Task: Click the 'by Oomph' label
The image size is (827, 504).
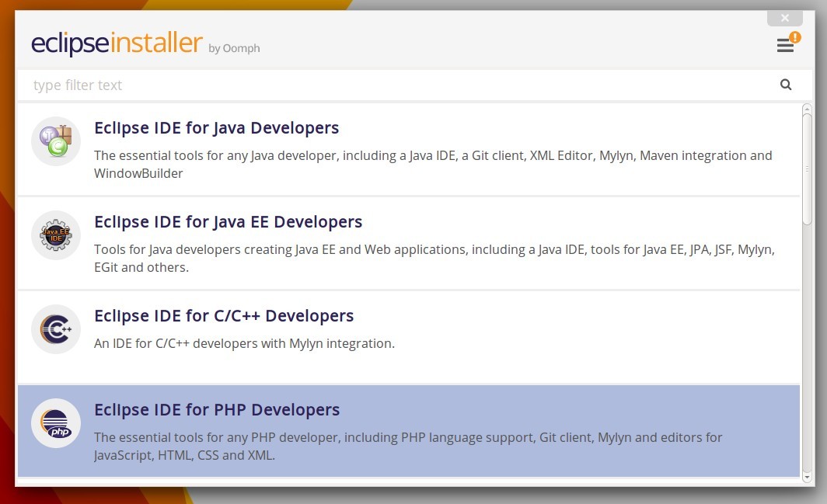Action: click(234, 48)
